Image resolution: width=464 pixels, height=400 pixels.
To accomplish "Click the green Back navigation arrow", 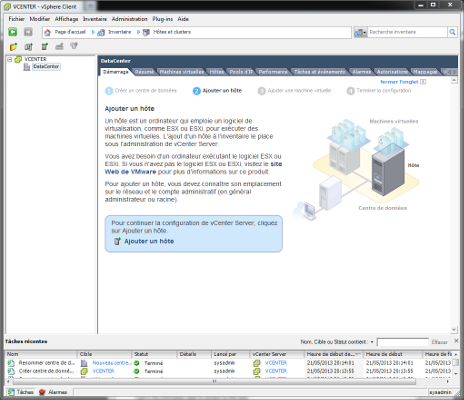I will [13, 32].
